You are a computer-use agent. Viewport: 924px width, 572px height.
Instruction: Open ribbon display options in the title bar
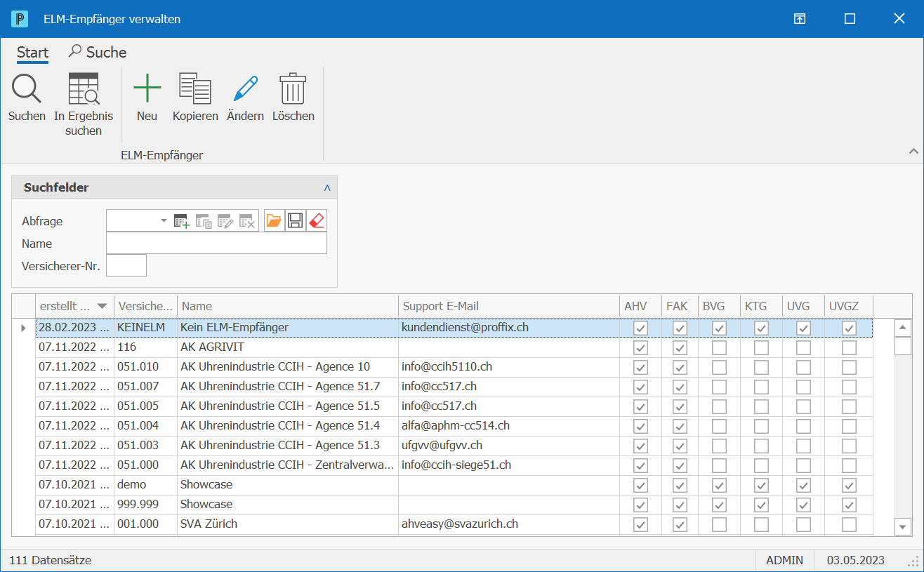click(x=800, y=19)
